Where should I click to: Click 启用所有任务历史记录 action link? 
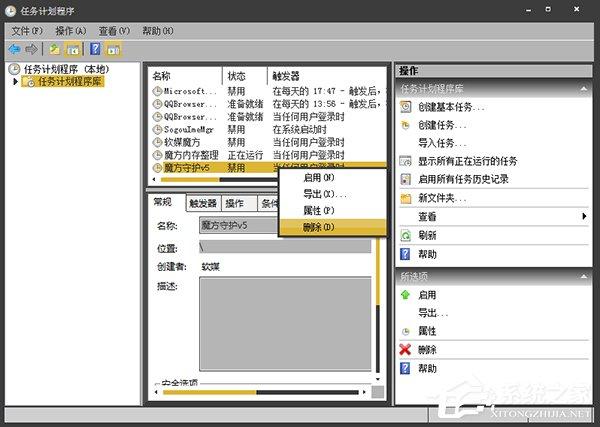click(463, 179)
